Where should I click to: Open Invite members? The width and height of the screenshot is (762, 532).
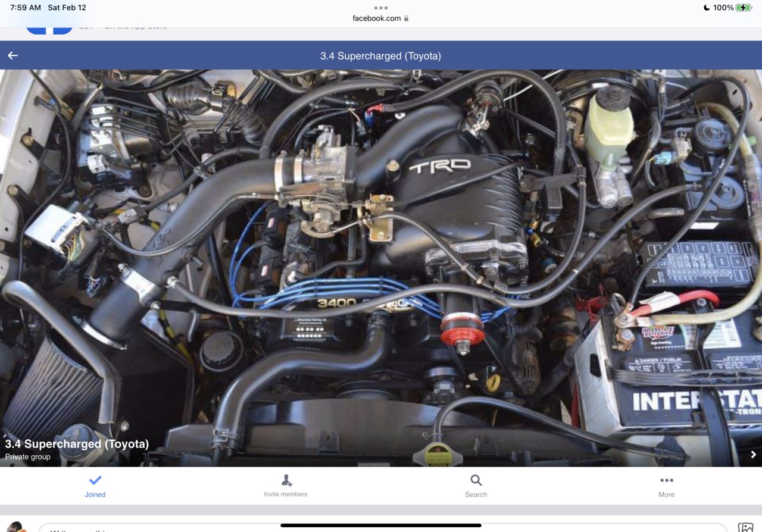[286, 486]
